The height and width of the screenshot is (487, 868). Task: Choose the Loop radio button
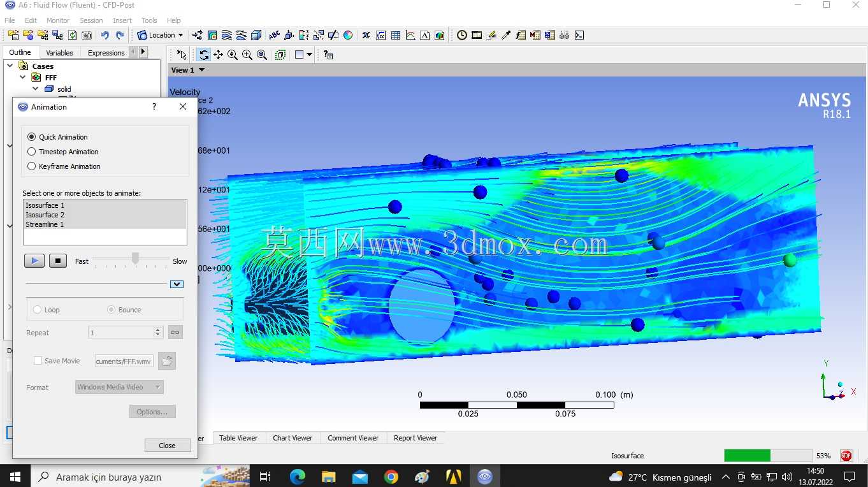[37, 310]
